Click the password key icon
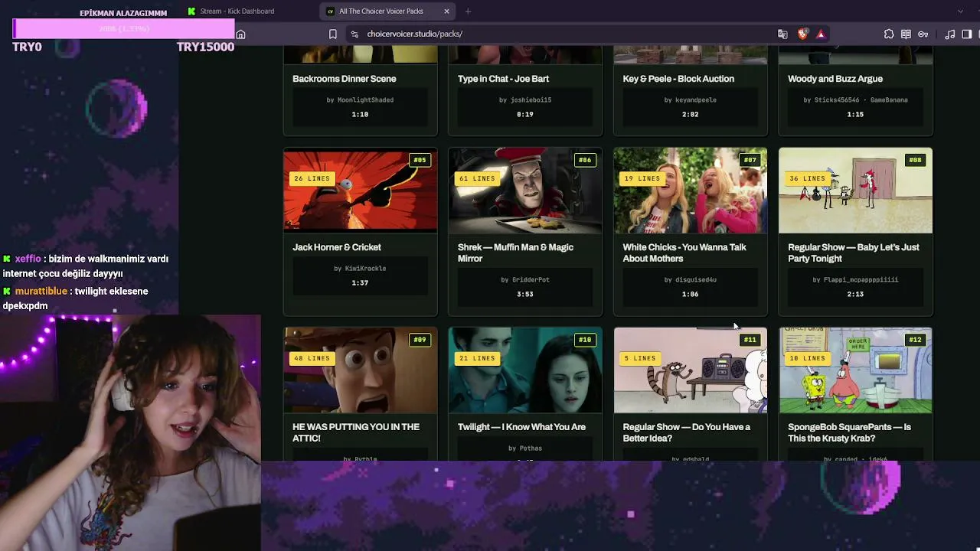Viewport: 980px width, 551px height. click(923, 34)
